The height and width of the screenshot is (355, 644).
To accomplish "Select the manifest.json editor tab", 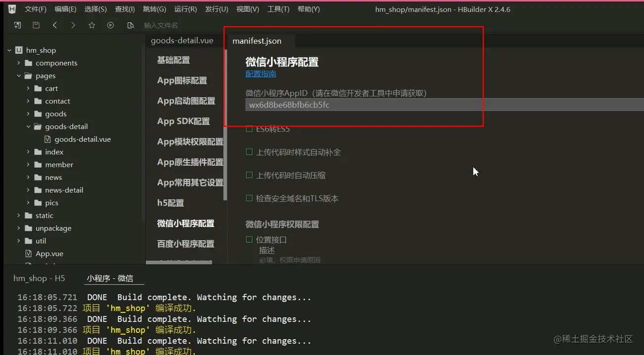I will pyautogui.click(x=257, y=41).
